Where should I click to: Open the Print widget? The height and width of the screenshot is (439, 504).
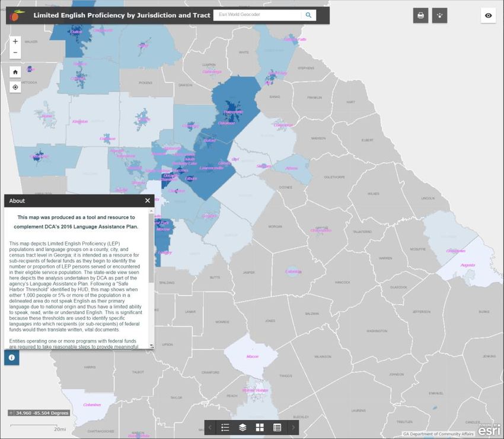click(x=420, y=15)
